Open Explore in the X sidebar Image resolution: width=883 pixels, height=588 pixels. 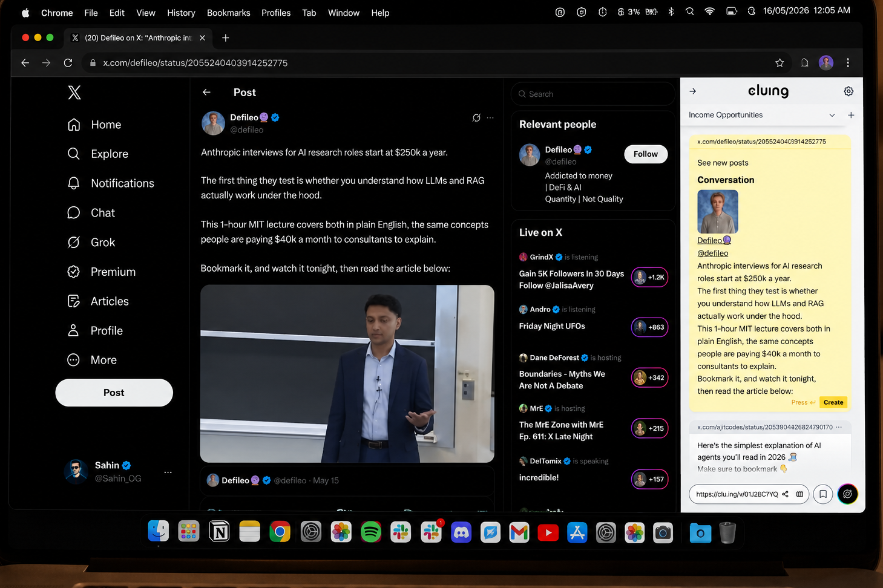98,154
